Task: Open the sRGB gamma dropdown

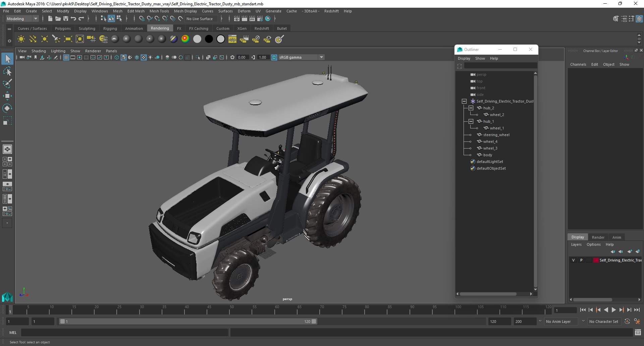Action: [x=301, y=57]
